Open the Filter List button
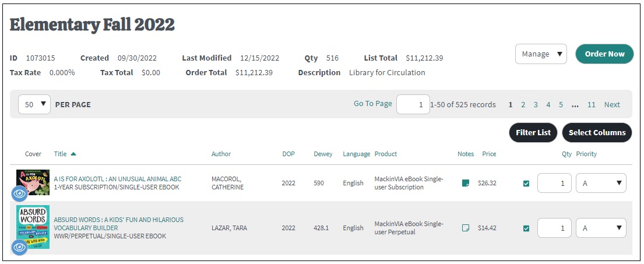 pos(533,133)
